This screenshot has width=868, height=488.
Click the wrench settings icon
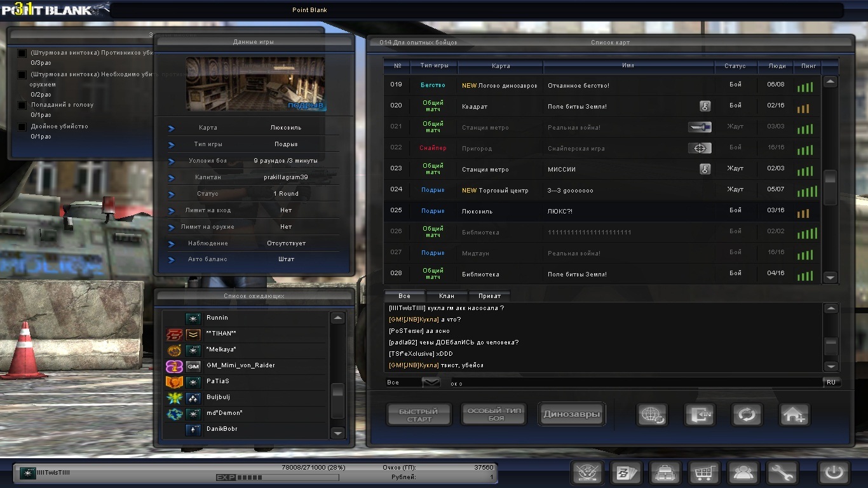point(782,473)
